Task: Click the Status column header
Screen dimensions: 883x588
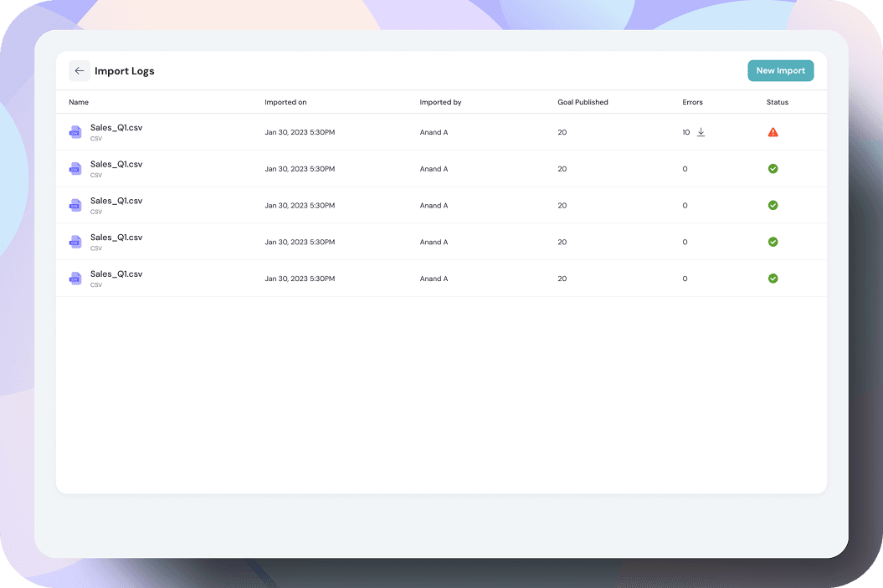Action: point(777,102)
